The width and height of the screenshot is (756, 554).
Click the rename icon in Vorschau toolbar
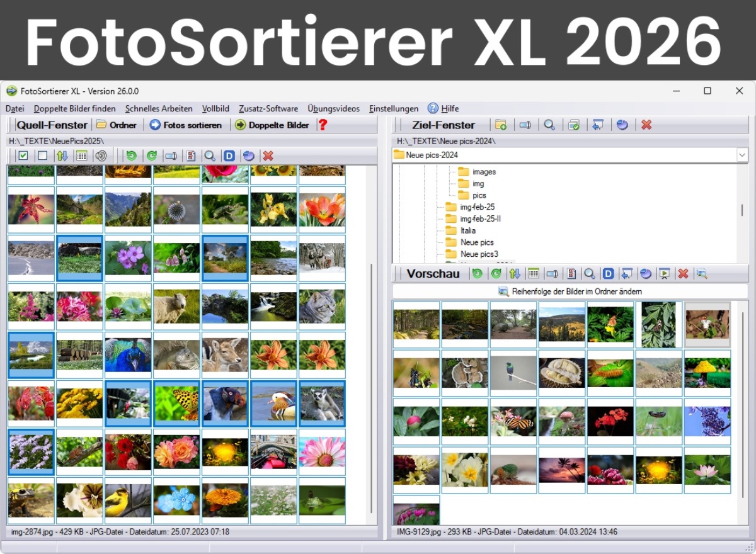(553, 273)
